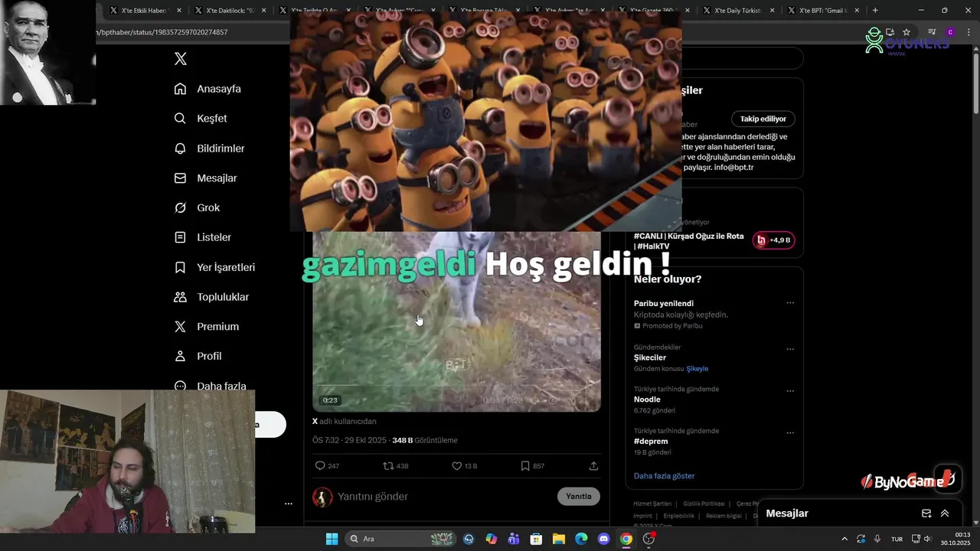Open Gizlilik Politikası footer link
980x551 pixels.
pyautogui.click(x=704, y=504)
